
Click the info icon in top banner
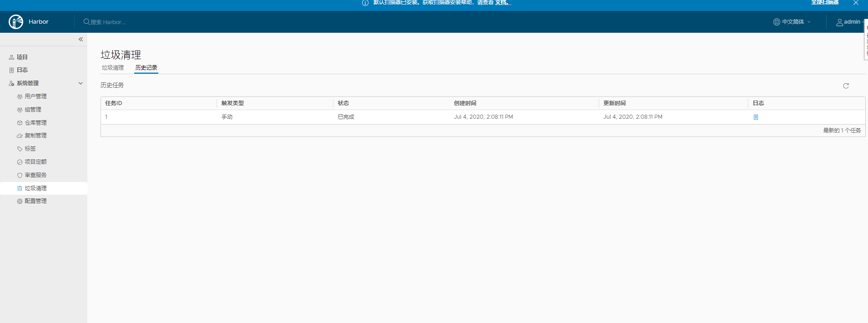[x=365, y=3]
